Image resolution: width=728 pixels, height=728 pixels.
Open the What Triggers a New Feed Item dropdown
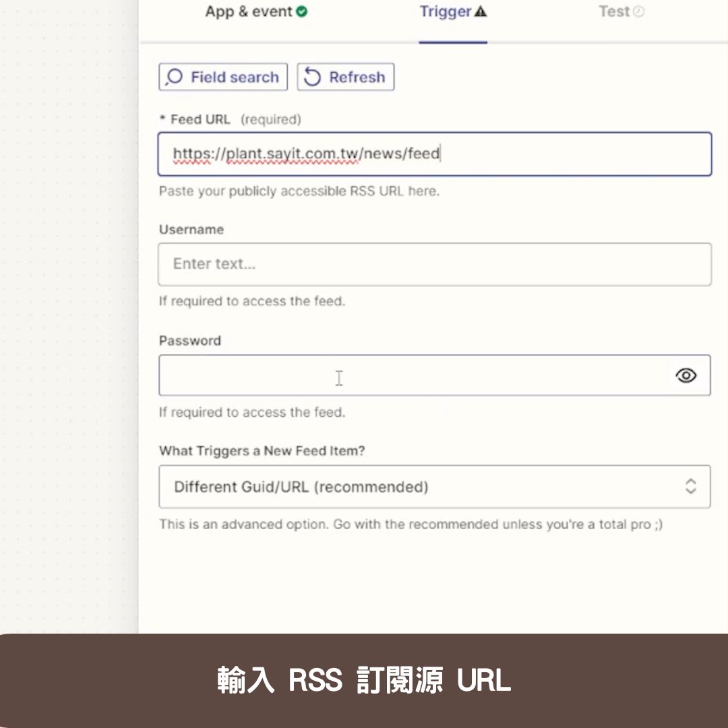(435, 487)
